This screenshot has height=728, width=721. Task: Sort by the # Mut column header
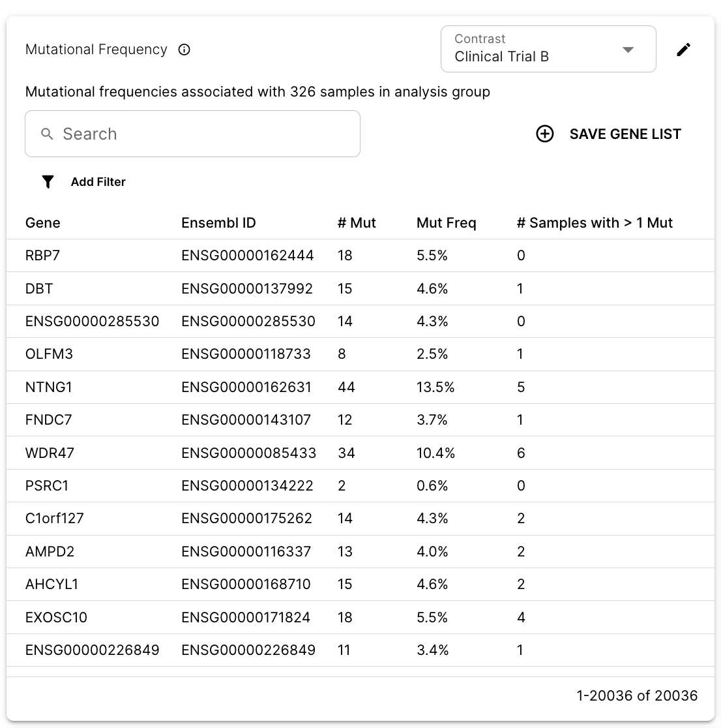[x=357, y=223]
